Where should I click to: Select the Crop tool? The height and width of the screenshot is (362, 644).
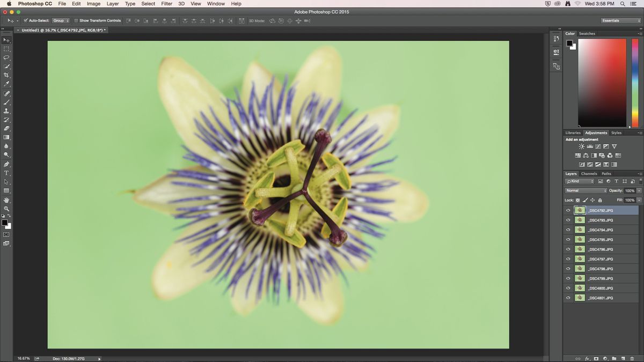[6, 75]
